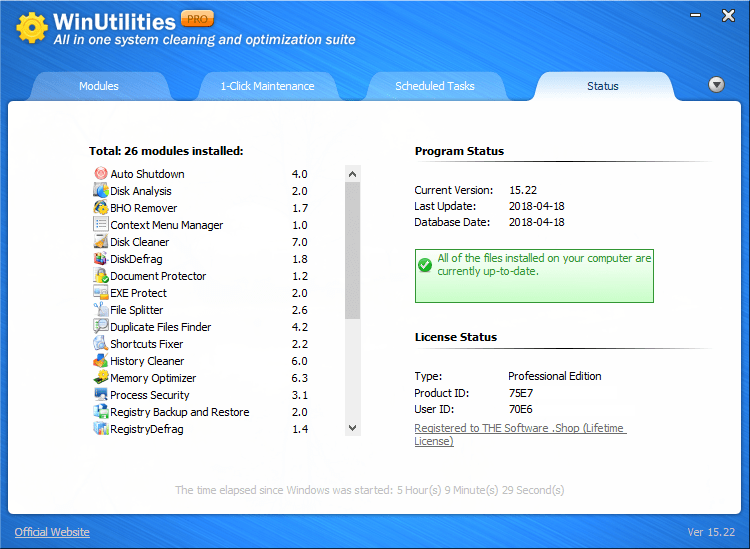Click the RegistryDefrag icon

coord(100,428)
